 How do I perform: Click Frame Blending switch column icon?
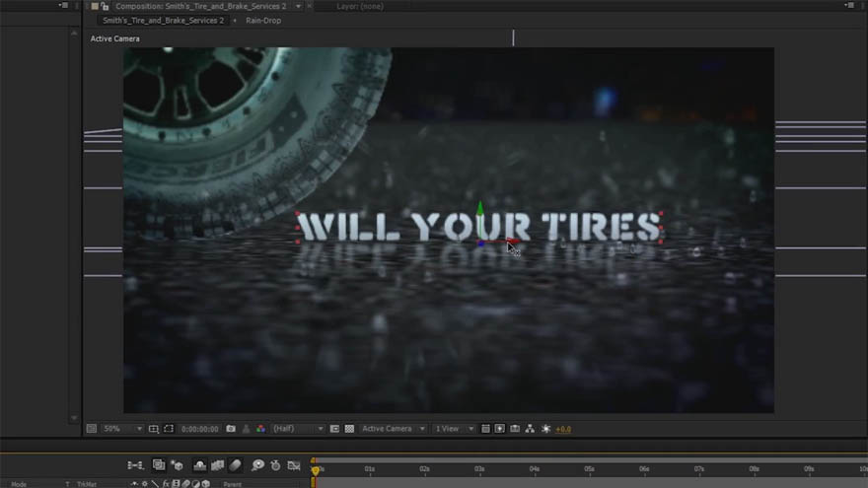[176, 484]
